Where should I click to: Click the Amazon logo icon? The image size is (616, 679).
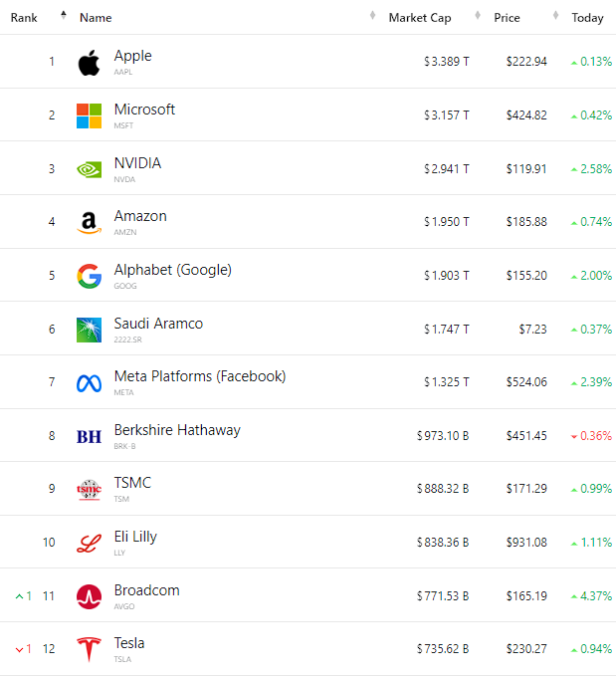click(89, 223)
